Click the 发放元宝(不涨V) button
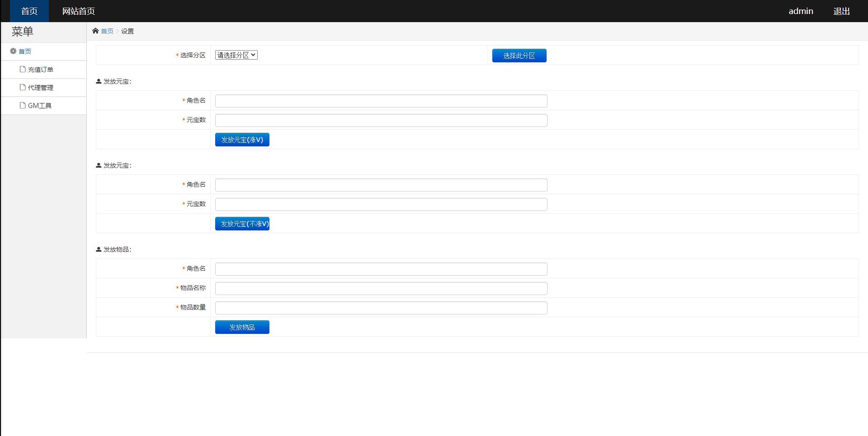Screen dimensions: 868x436 [242, 224]
